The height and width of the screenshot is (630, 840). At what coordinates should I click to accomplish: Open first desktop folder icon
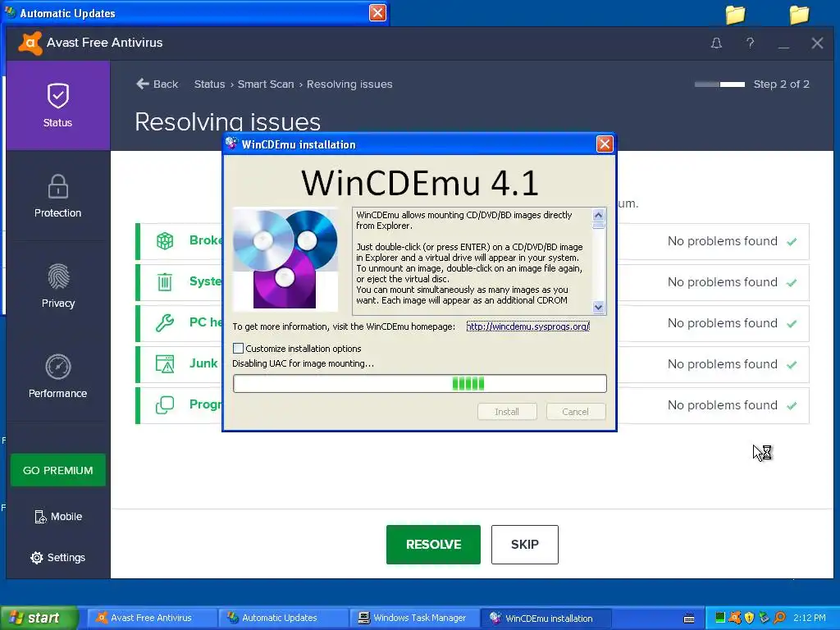coord(735,15)
